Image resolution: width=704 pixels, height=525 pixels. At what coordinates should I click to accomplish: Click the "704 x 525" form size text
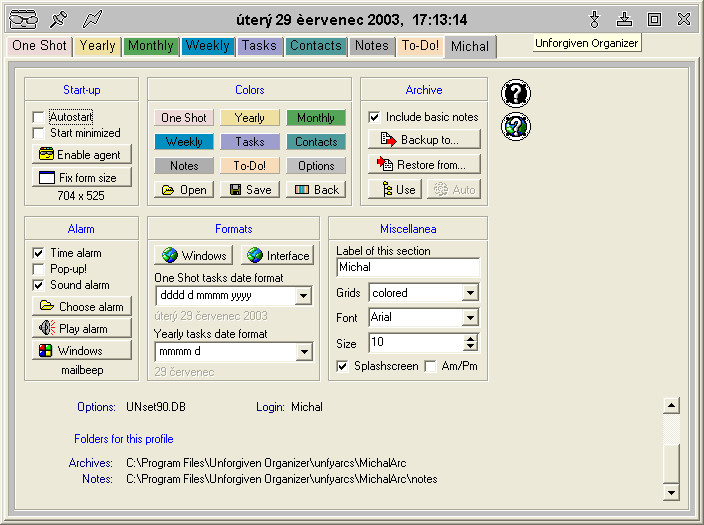click(81, 196)
